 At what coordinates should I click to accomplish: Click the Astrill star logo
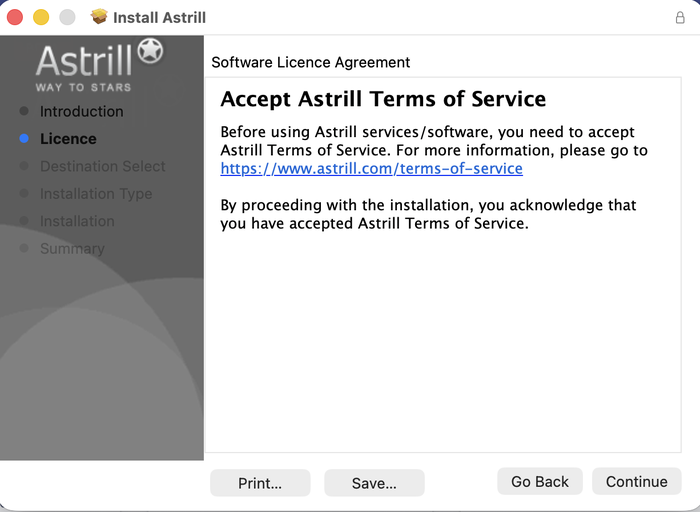pos(150,51)
